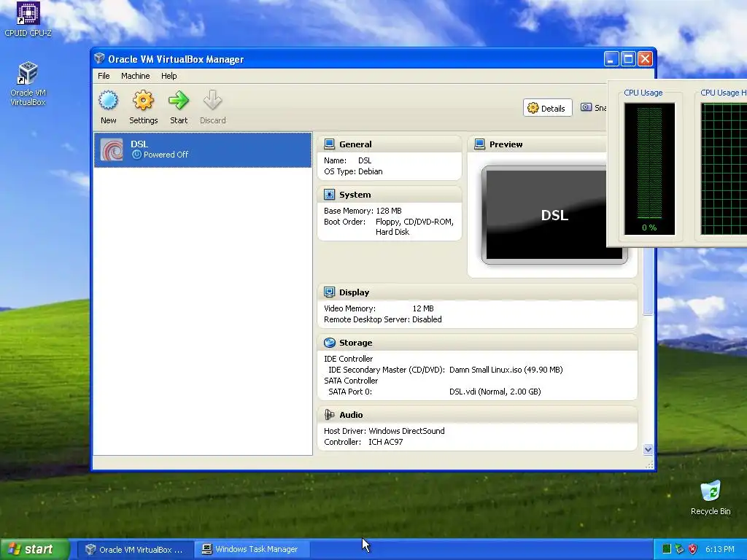The width and height of the screenshot is (747, 560).
Task: Click the Display section screen icon
Action: (x=329, y=292)
